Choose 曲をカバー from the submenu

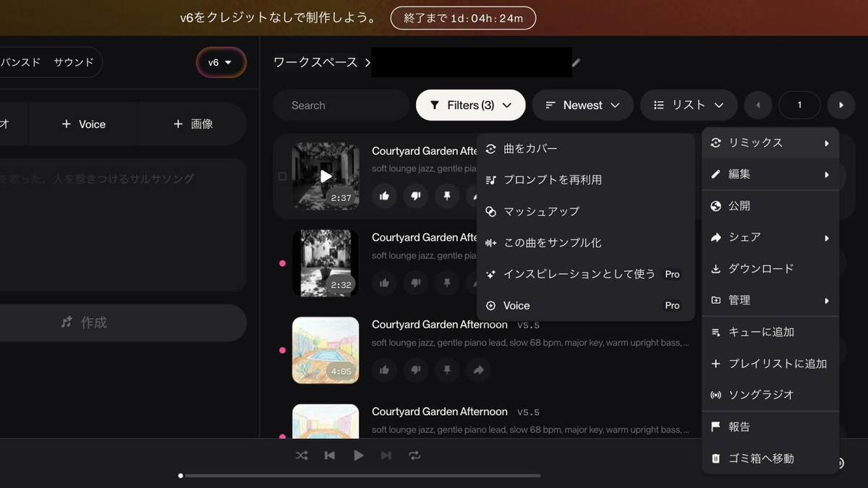(585, 149)
